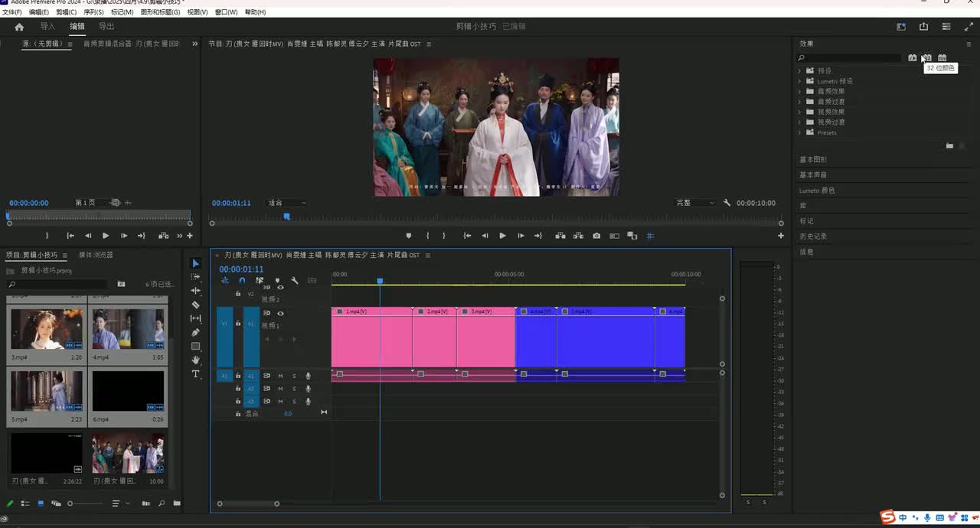Select the Pen tool in the toolbar
Viewport: 980px width, 528px height.
(195, 332)
